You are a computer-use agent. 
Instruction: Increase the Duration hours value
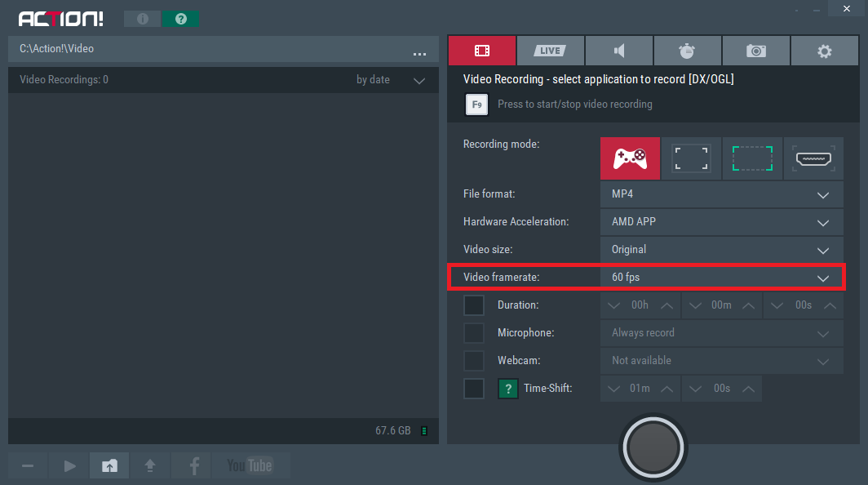[666, 305]
